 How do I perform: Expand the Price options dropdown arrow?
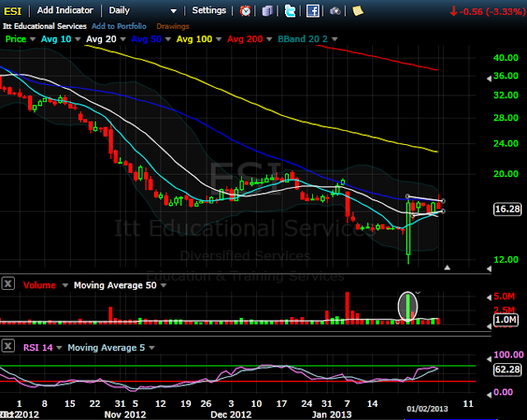tap(33, 40)
